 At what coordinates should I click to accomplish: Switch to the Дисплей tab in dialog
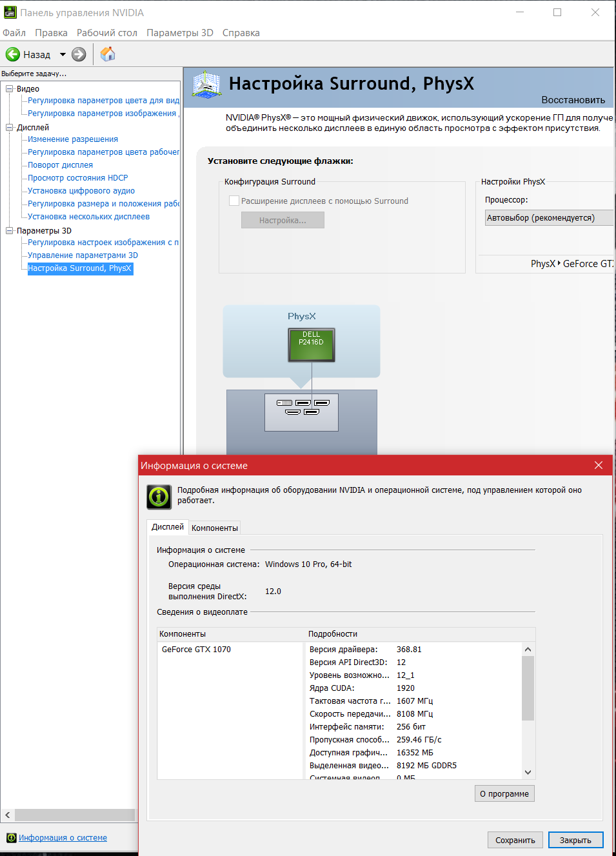pos(168,527)
